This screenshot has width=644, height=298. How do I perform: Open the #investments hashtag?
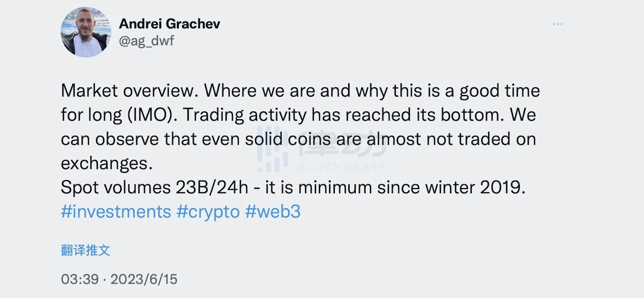point(116,211)
